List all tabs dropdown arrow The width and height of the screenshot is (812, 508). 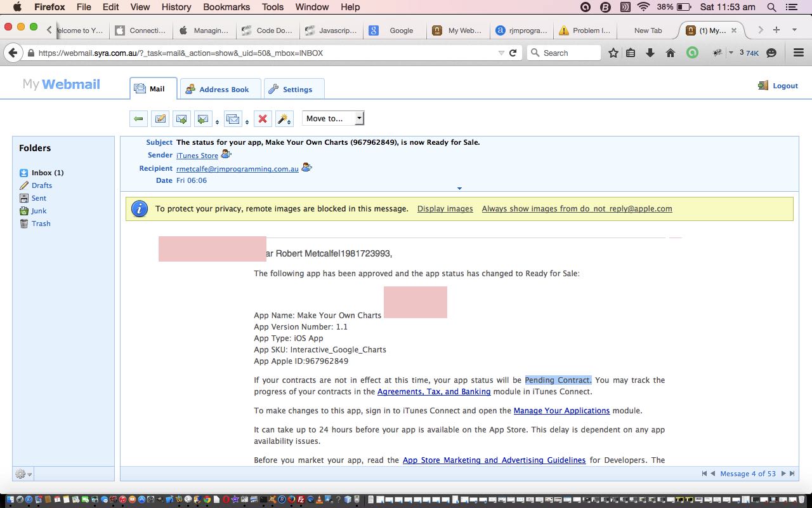794,30
